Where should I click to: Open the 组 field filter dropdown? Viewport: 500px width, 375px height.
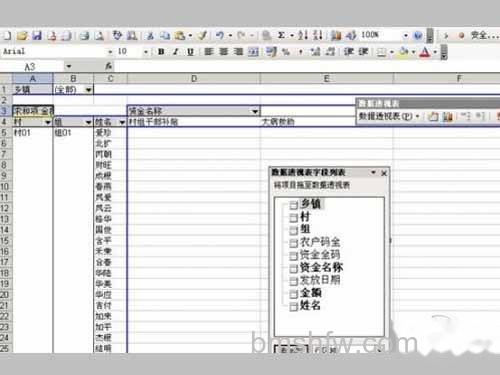pos(88,122)
